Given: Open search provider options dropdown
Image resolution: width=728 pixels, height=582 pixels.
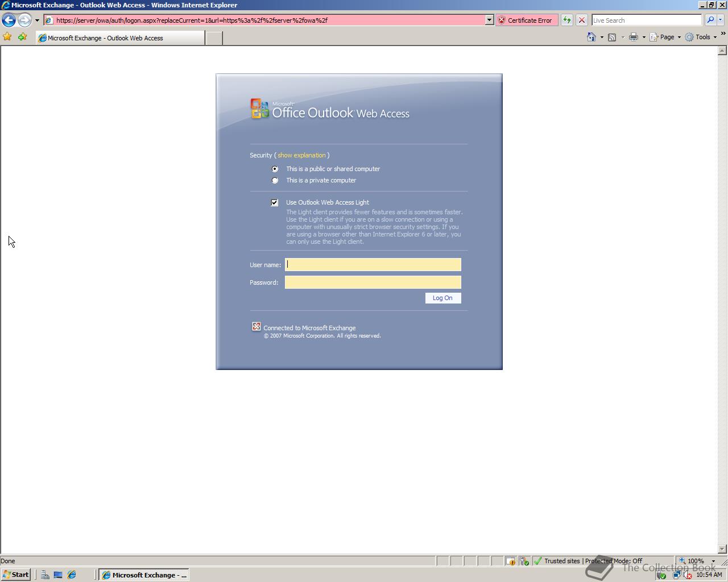Looking at the screenshot, I should click(x=720, y=20).
